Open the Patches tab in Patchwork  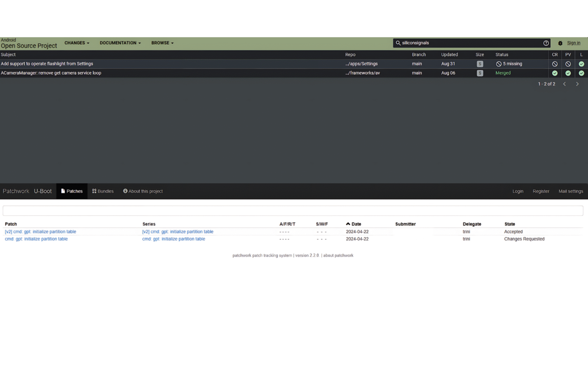pos(72,191)
